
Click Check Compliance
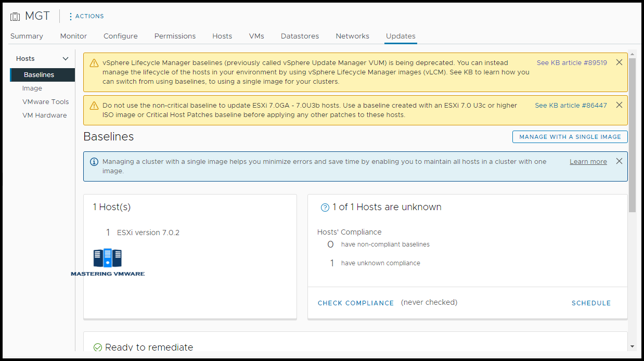(x=356, y=303)
